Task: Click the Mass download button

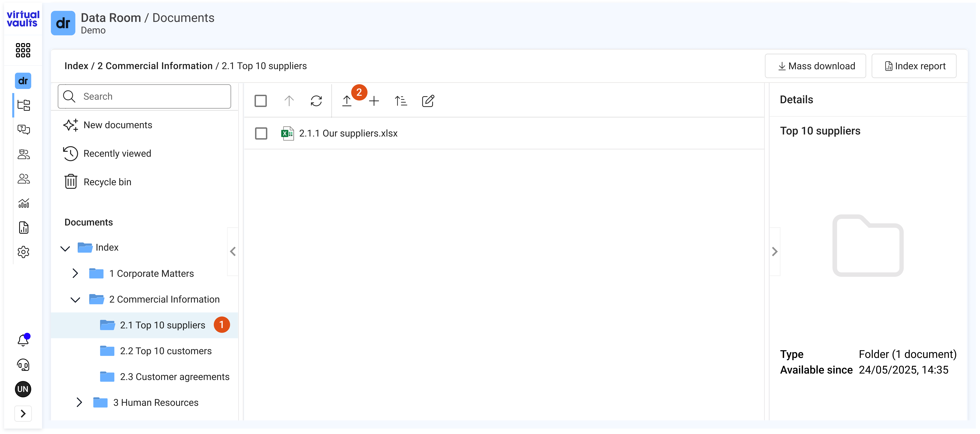Action: [815, 66]
